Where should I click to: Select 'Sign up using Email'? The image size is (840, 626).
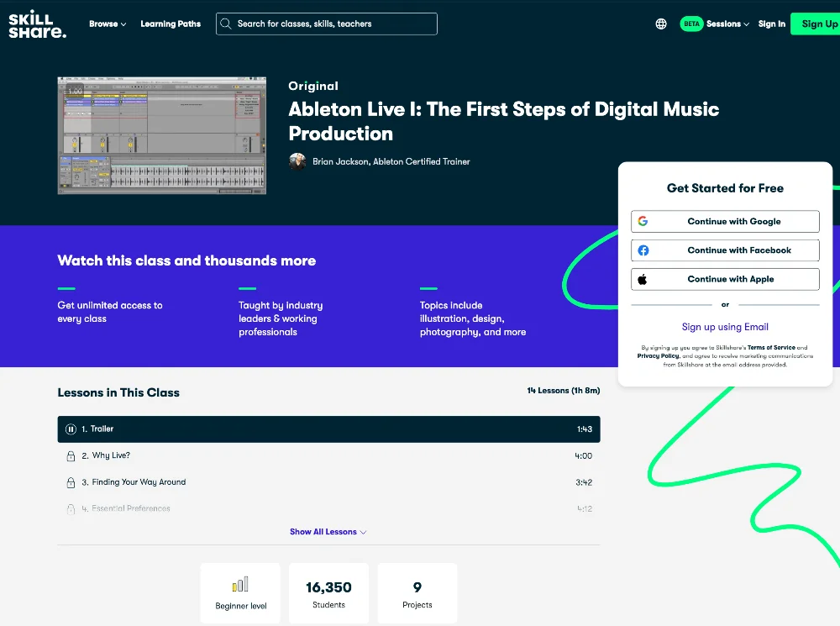pos(725,327)
